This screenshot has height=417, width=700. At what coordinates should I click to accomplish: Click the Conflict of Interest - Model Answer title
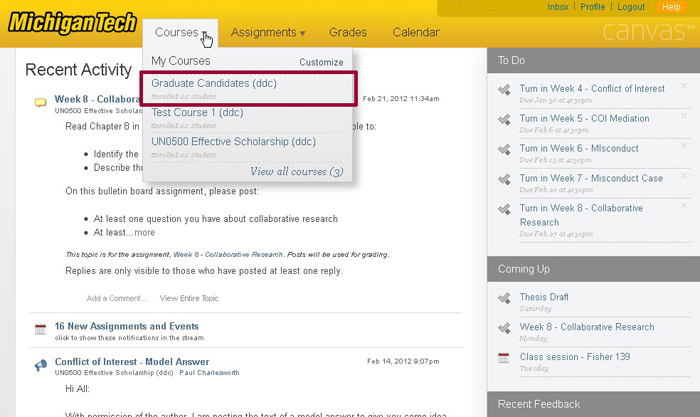[x=132, y=362]
